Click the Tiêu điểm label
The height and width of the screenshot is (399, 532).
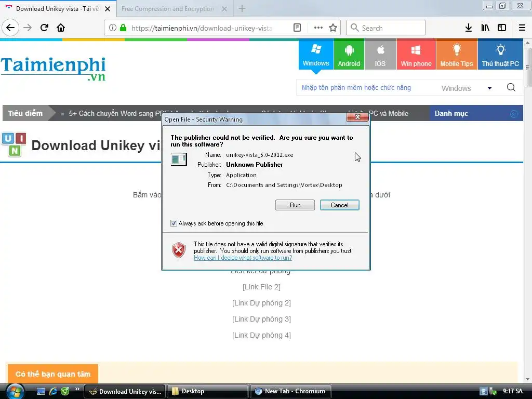(25, 113)
